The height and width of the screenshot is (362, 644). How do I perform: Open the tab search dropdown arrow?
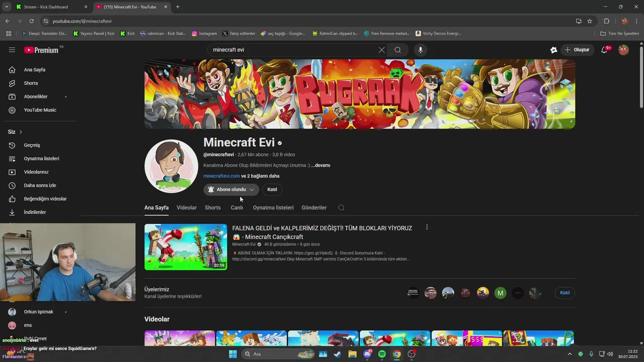pyautogui.click(x=7, y=7)
